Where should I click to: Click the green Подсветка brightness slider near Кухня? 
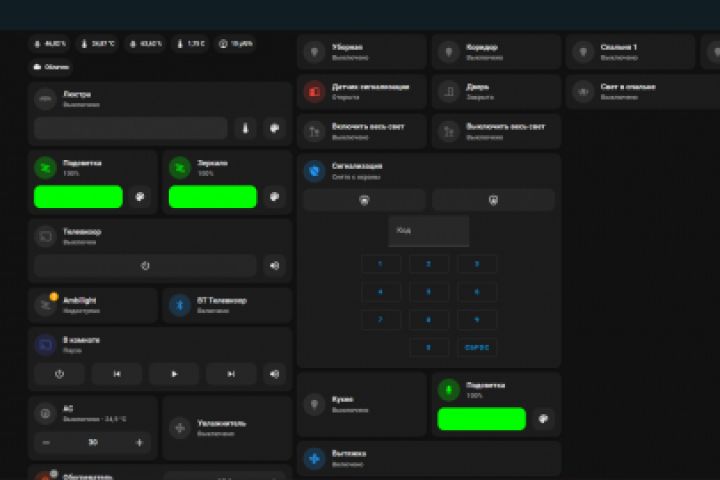[482, 418]
